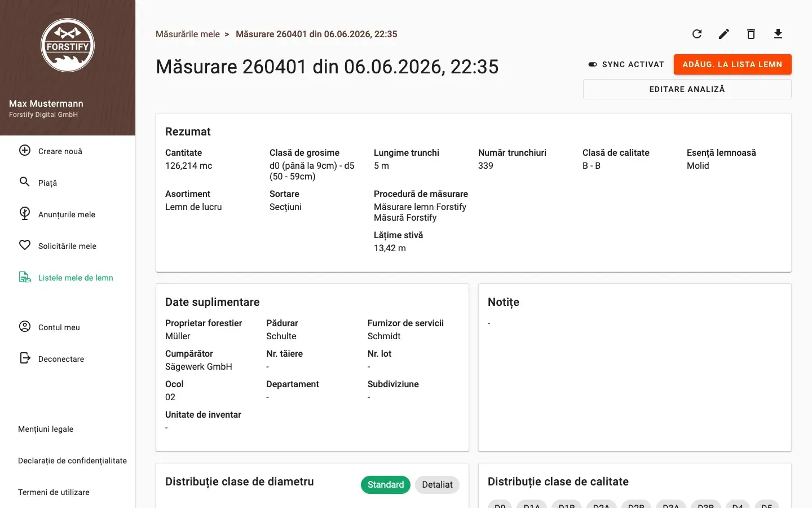The height and width of the screenshot is (508, 812).
Task: Select the Standard diameter distribution view
Action: click(x=386, y=485)
